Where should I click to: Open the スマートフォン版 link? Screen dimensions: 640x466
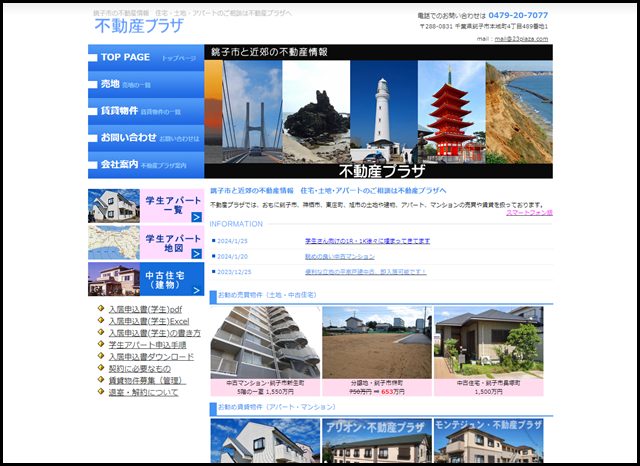click(529, 213)
